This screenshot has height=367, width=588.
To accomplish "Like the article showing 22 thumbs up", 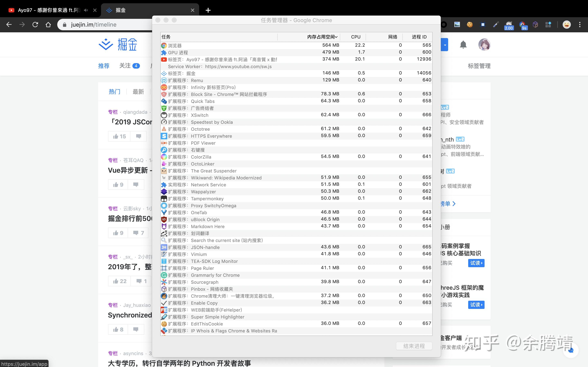I will (120, 281).
